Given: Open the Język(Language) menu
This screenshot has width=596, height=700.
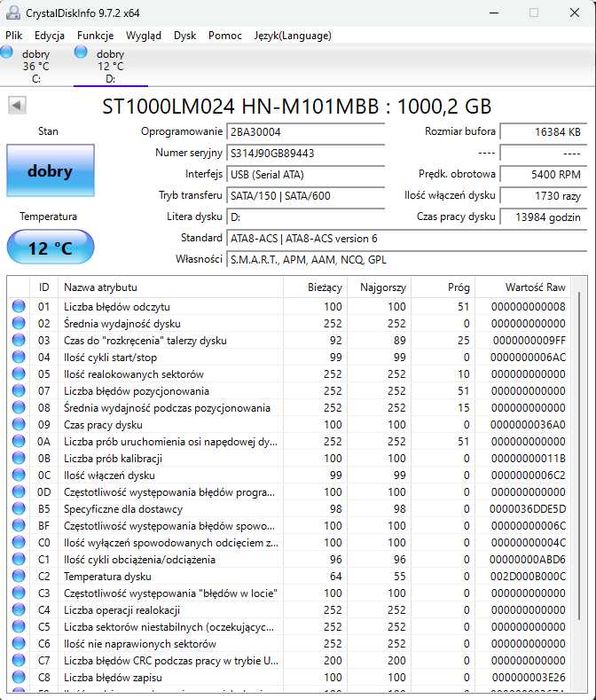Looking at the screenshot, I should pos(293,35).
